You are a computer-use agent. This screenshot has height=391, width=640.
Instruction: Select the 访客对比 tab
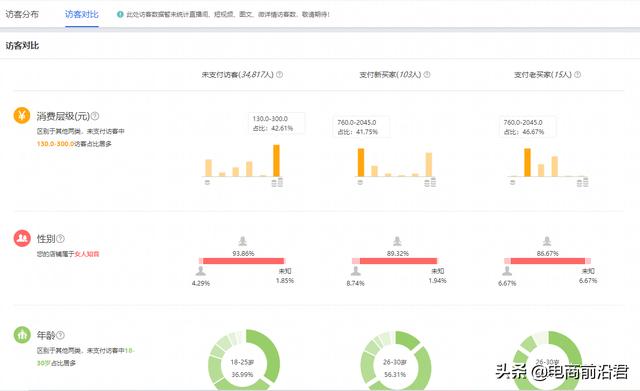pyautogui.click(x=82, y=14)
